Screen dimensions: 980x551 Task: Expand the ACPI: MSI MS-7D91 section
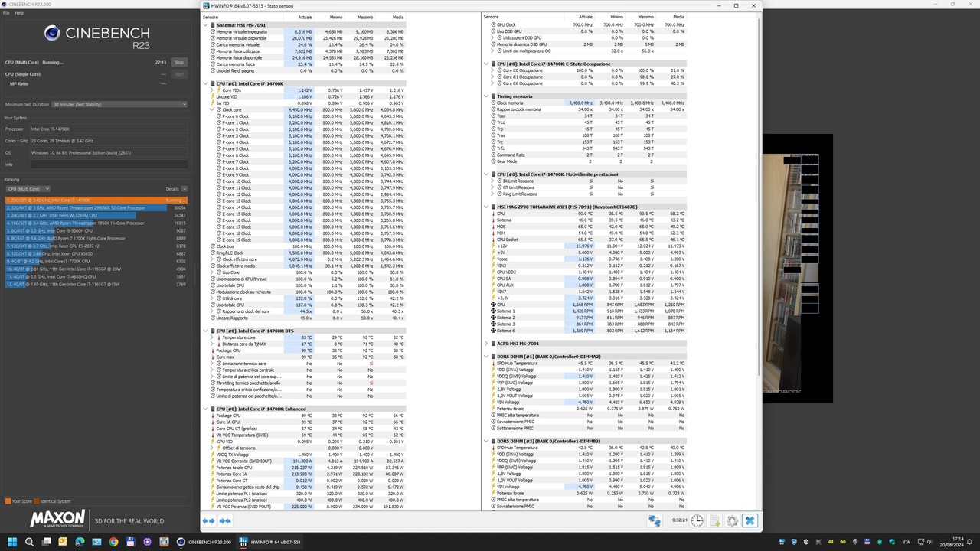click(487, 344)
